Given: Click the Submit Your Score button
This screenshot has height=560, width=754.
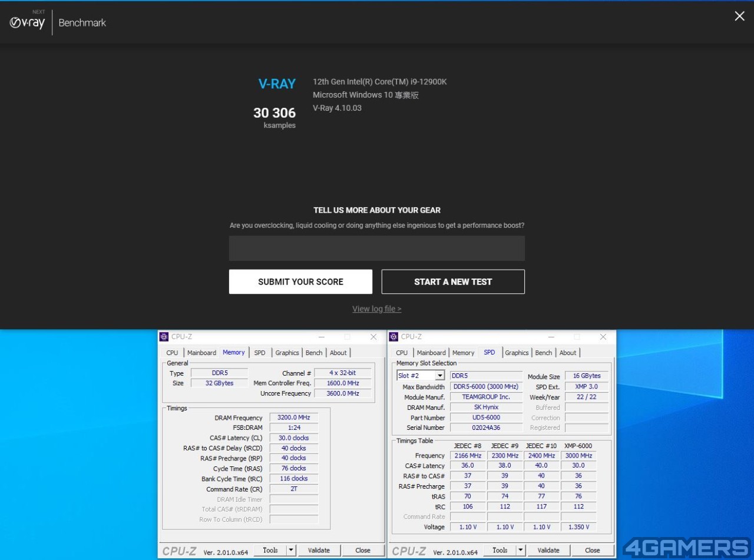Looking at the screenshot, I should tap(300, 281).
